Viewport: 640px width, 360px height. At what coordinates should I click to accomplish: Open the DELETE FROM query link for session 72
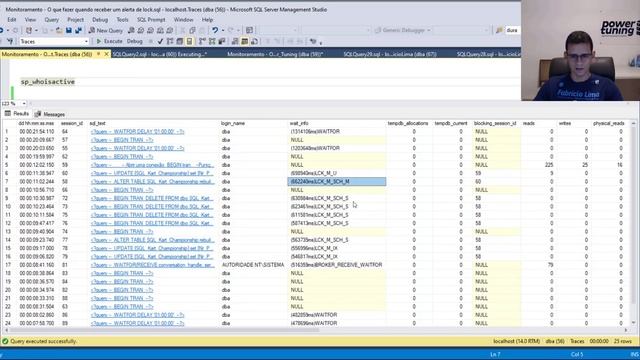[152, 198]
